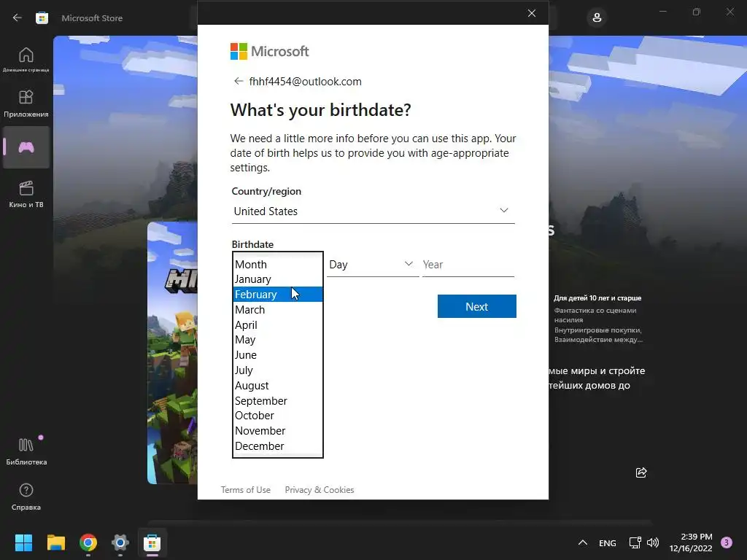747x560 pixels.
Task: Click the age rating text Для детей 10 лет
Action: [597, 297]
